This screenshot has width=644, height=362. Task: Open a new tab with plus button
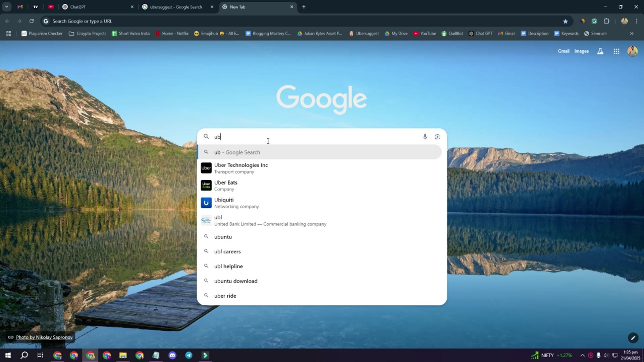(x=304, y=7)
